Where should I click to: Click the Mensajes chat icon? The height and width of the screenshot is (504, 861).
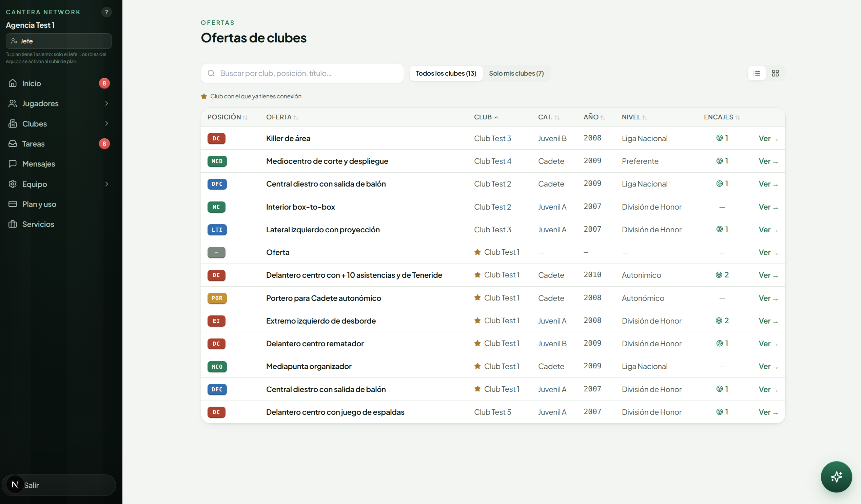pos(13,164)
